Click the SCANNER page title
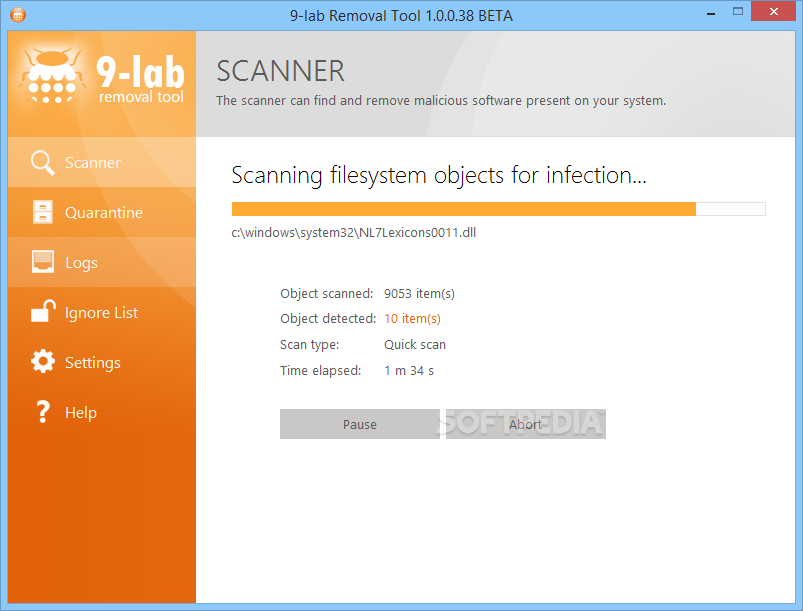 (280, 71)
